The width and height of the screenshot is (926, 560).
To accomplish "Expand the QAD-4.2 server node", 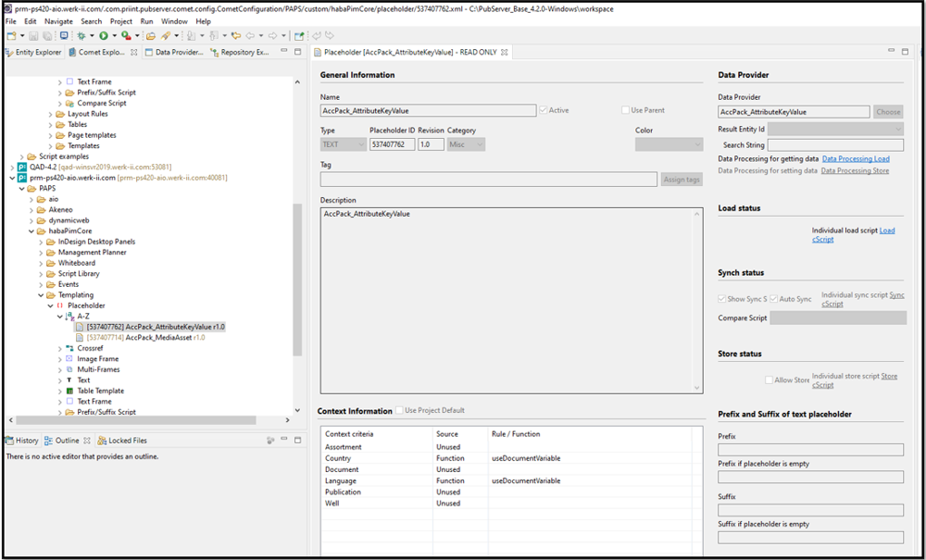I will click(x=12, y=167).
